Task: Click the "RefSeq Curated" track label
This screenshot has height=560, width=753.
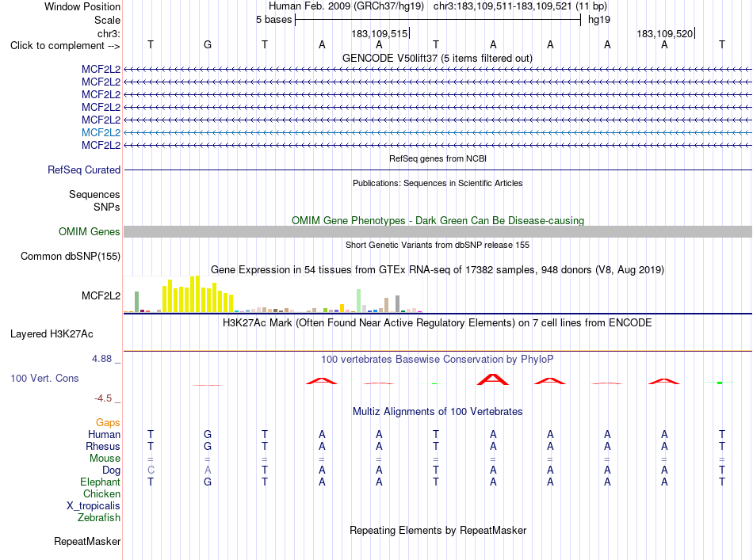Action: [83, 170]
